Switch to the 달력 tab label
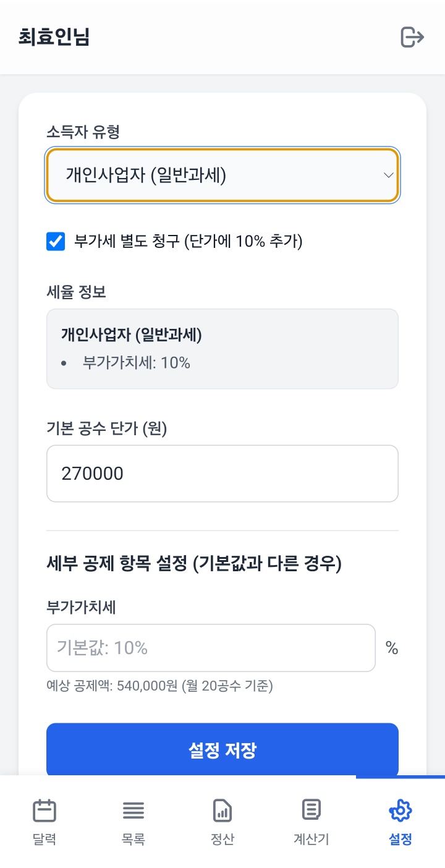Image resolution: width=445 pixels, height=868 pixels. click(x=44, y=839)
